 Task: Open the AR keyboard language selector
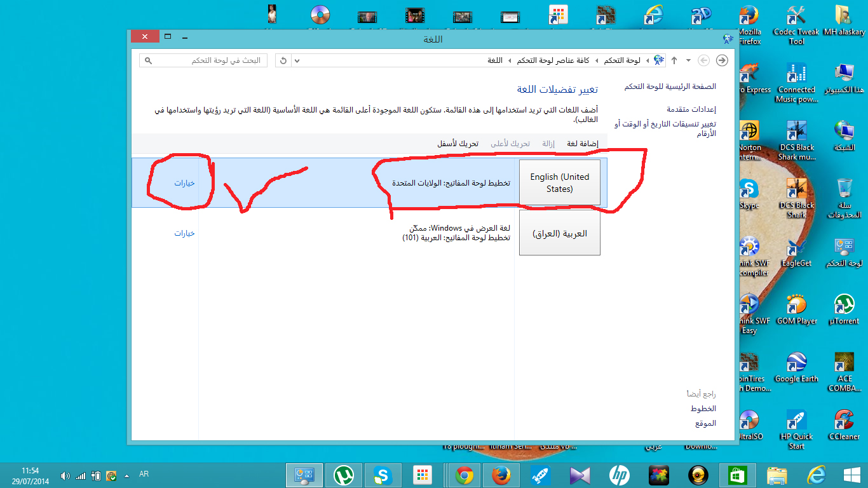(143, 474)
